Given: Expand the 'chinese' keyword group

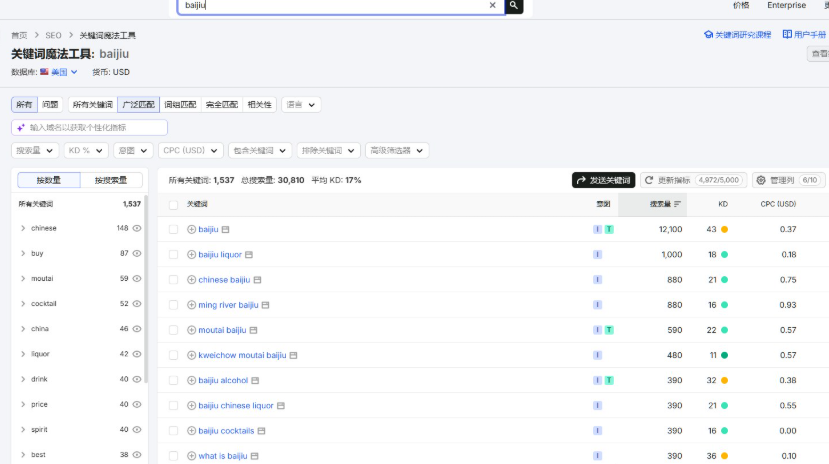Looking at the screenshot, I should click(23, 228).
